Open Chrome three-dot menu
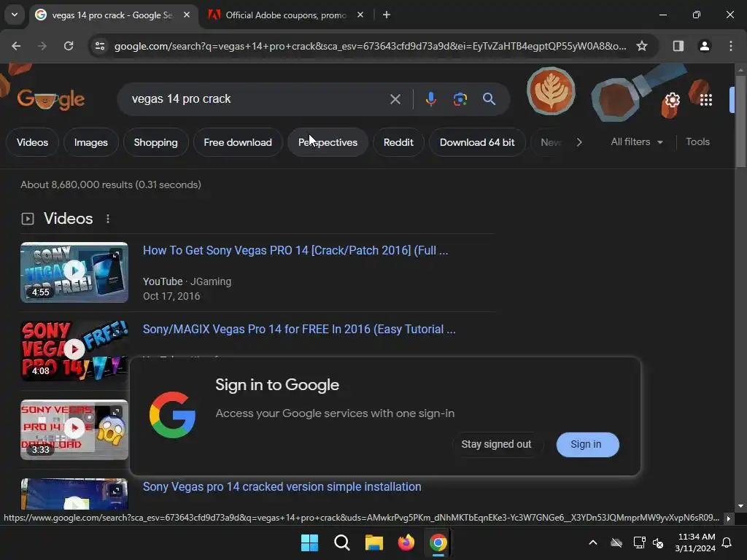The width and height of the screenshot is (747, 560). pyautogui.click(x=730, y=46)
